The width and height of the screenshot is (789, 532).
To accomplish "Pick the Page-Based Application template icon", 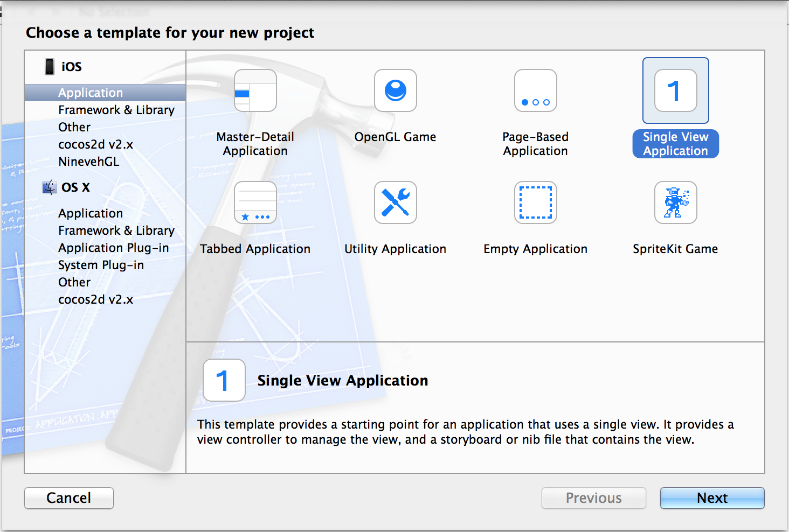I will tap(536, 90).
